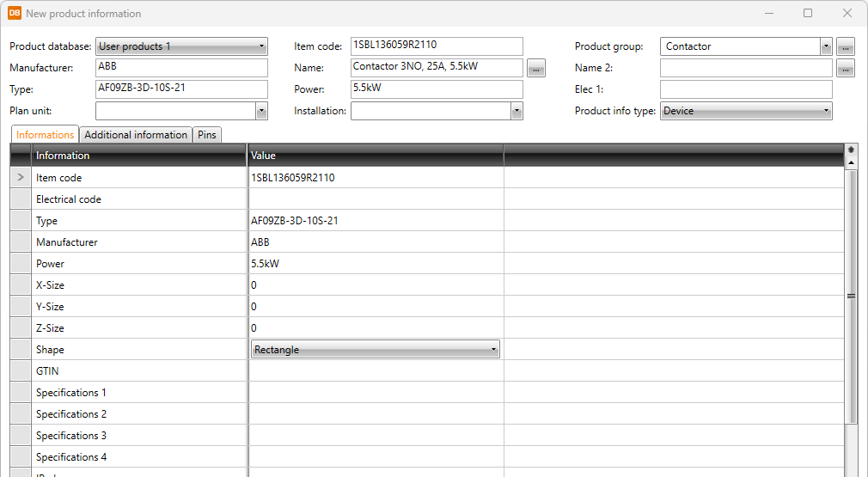Expand the Plan unit combo box

(x=261, y=111)
